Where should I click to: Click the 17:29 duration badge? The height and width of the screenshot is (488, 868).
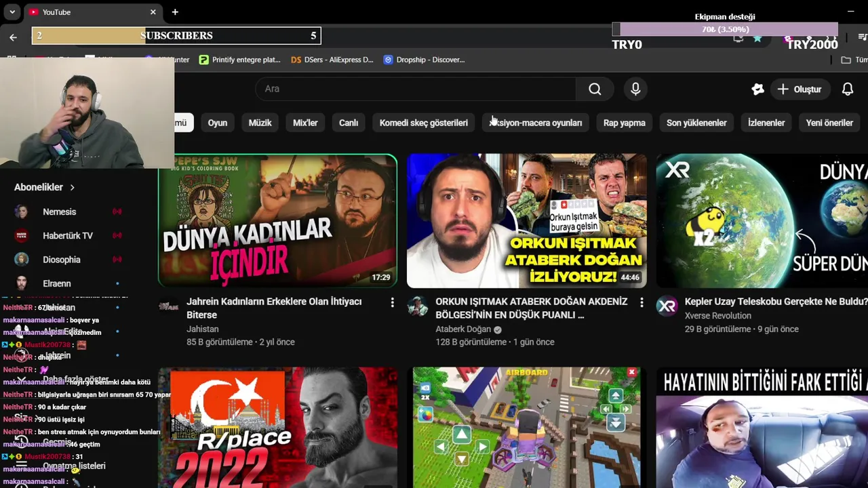381,277
